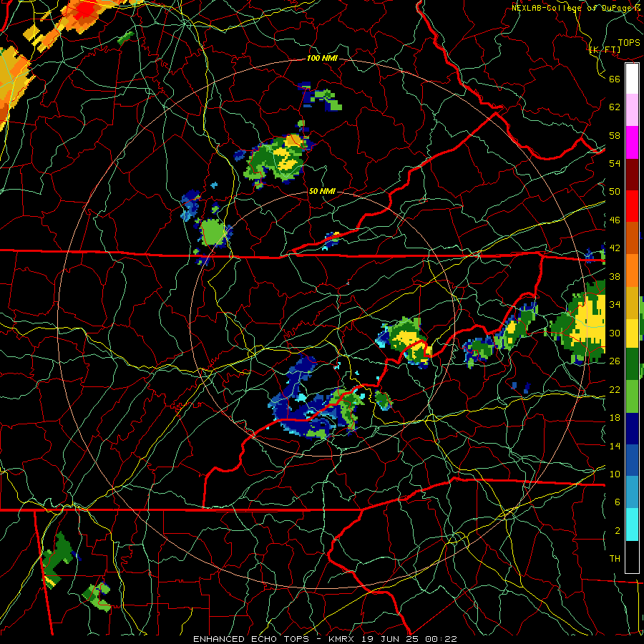Viewport: 644px width, 644px height.
Task: Click the light green legend swatch
Action: pos(632,396)
